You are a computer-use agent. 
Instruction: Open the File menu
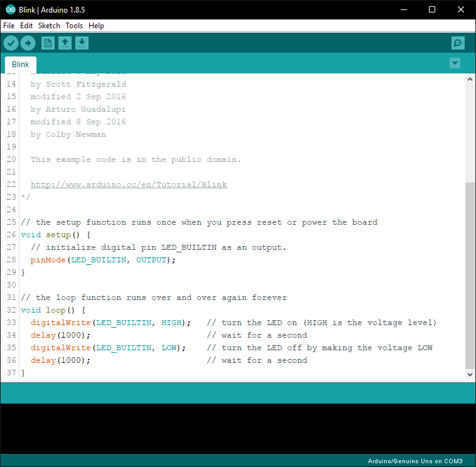(x=9, y=26)
